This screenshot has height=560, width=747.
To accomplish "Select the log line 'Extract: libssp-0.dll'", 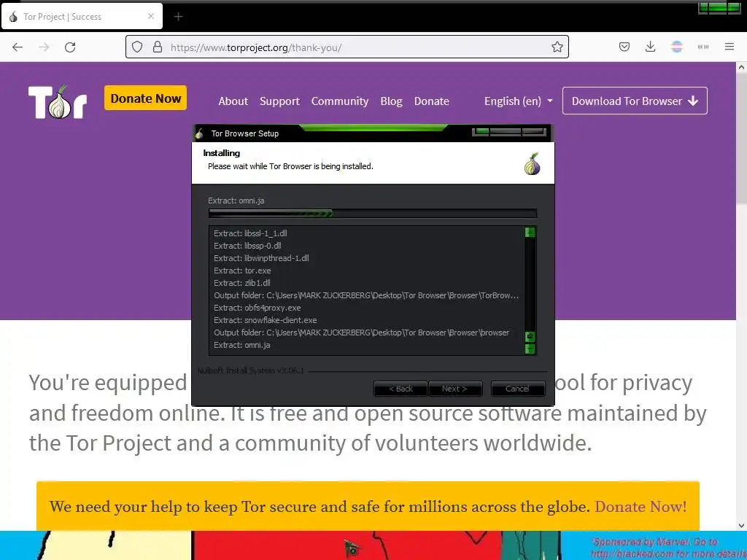I will (x=248, y=246).
